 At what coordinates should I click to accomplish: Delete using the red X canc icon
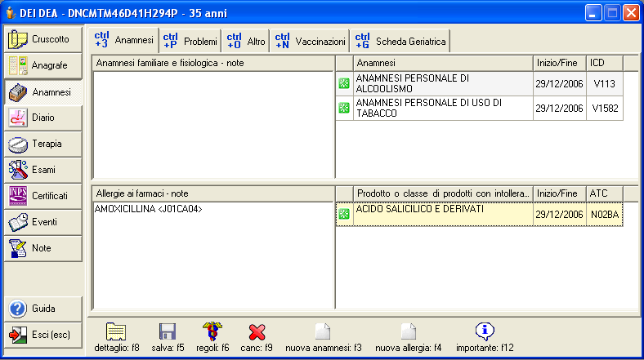[257, 331]
